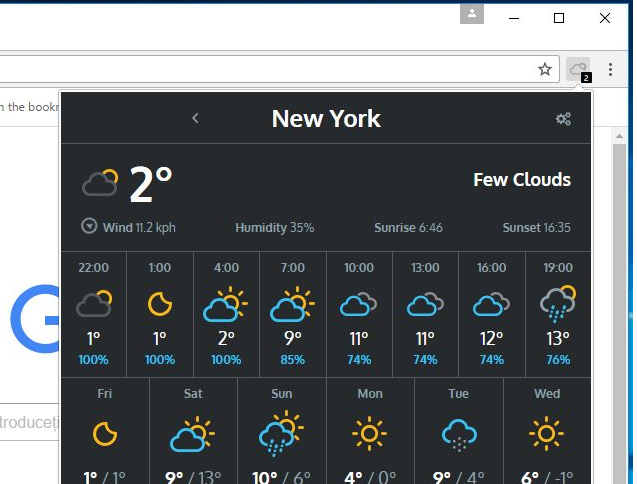The image size is (637, 484).
Task: Select the 10:00 cloudy forecast icon
Action: [x=358, y=304]
